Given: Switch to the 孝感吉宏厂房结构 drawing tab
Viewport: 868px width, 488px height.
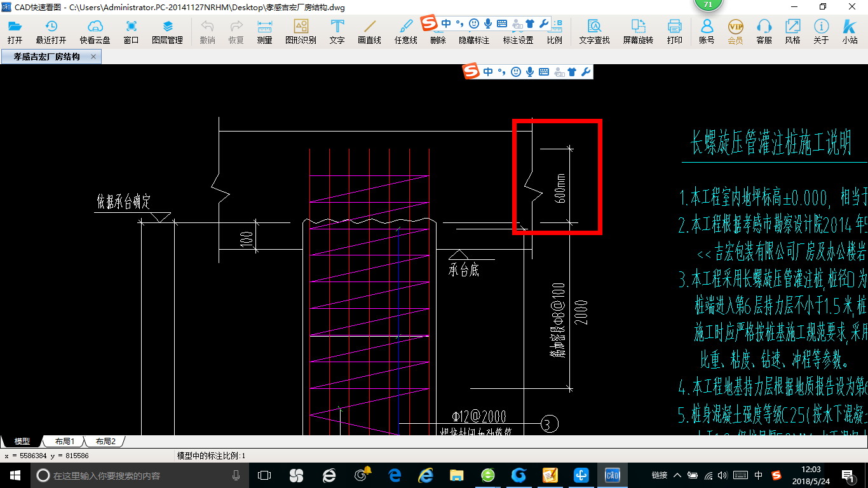Looking at the screenshot, I should point(47,57).
